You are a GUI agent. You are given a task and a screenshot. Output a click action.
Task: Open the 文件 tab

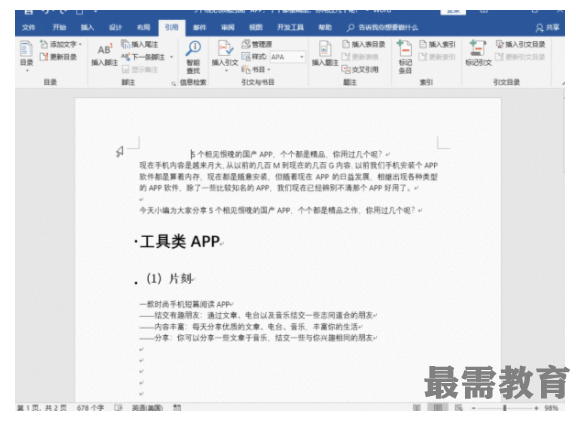[28, 28]
